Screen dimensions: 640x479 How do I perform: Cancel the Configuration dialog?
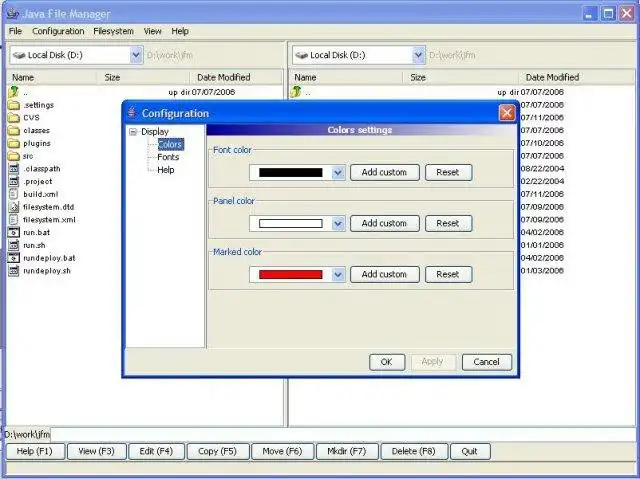[x=487, y=362]
